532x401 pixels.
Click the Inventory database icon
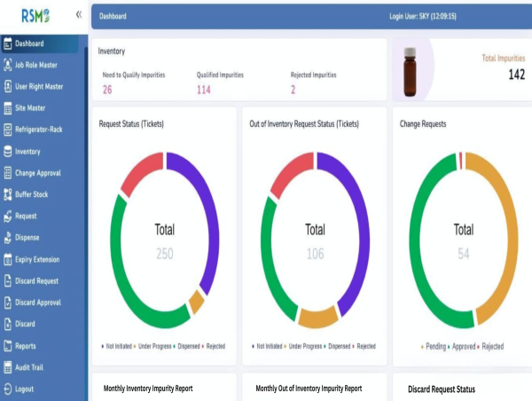[x=7, y=152]
